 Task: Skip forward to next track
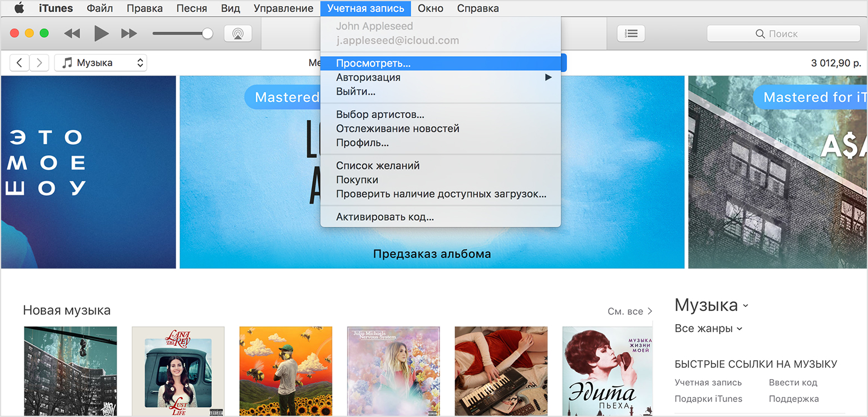point(129,33)
